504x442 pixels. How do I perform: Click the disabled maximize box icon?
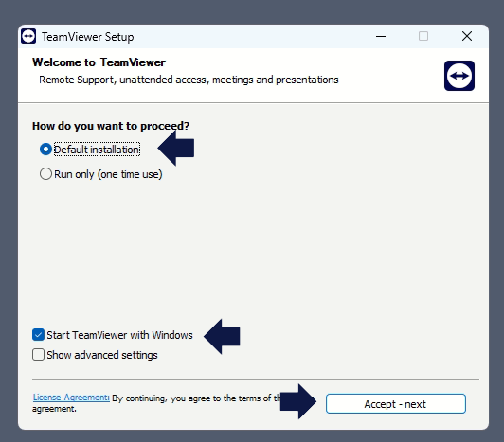(423, 36)
